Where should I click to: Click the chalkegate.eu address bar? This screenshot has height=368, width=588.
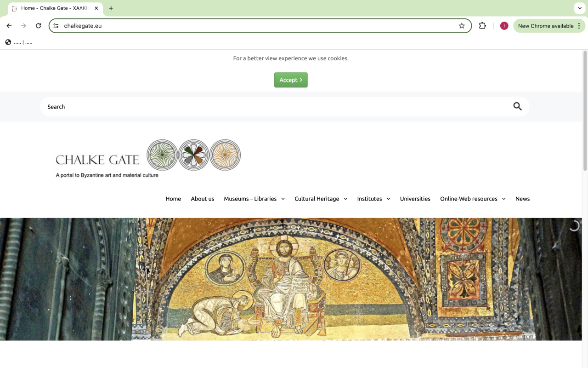click(x=260, y=26)
